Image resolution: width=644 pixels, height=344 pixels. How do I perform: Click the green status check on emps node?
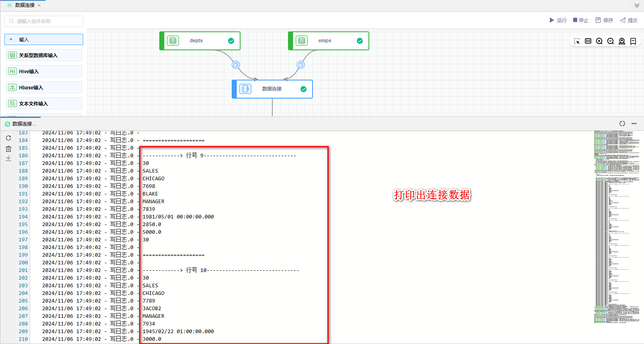(360, 41)
